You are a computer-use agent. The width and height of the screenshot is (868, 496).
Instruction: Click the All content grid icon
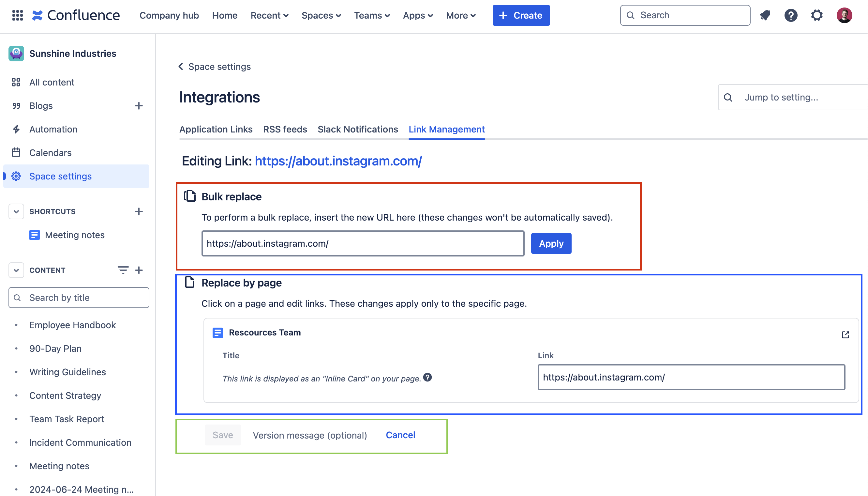pyautogui.click(x=16, y=82)
